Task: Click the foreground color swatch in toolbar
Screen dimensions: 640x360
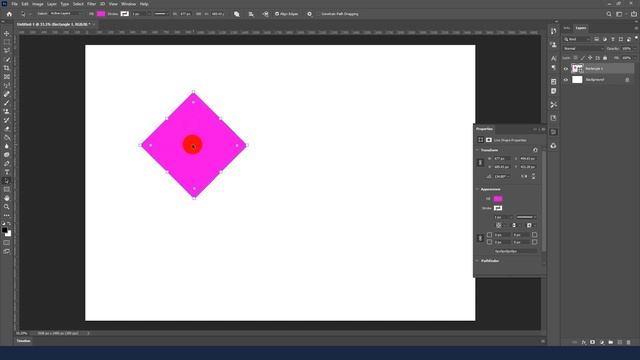Action: pos(4,230)
